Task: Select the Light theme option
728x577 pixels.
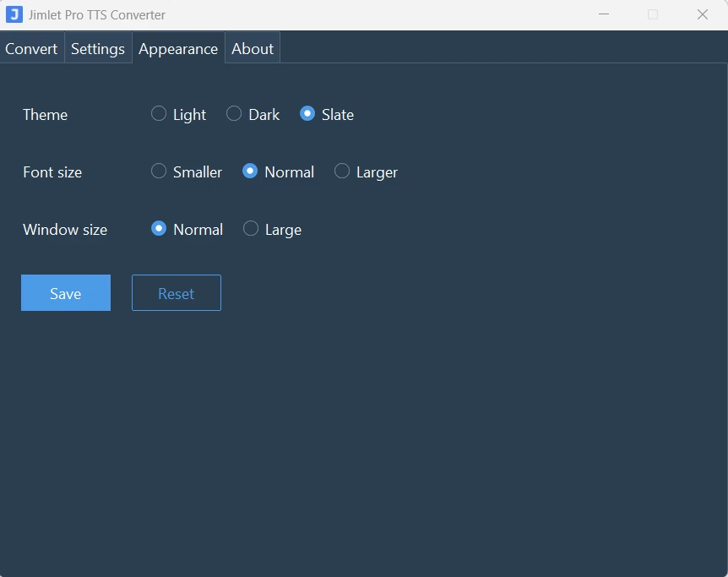Action: pyautogui.click(x=158, y=113)
